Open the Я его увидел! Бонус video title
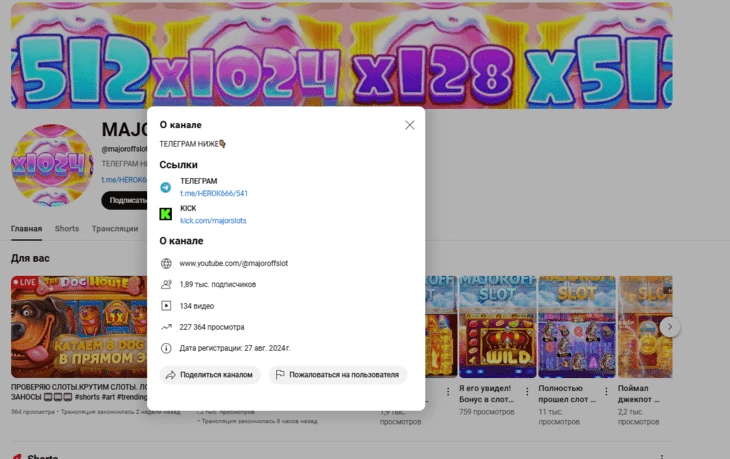This screenshot has height=459, width=730. pyautogui.click(x=487, y=394)
